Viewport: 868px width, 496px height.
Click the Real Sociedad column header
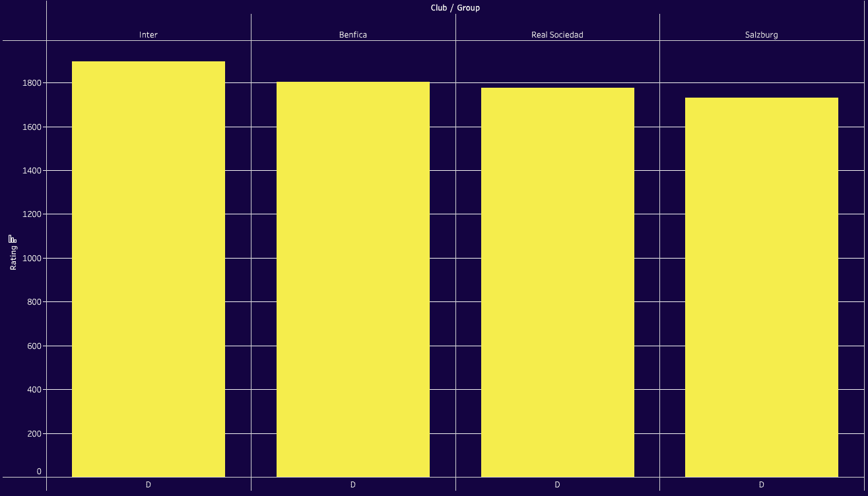point(558,35)
